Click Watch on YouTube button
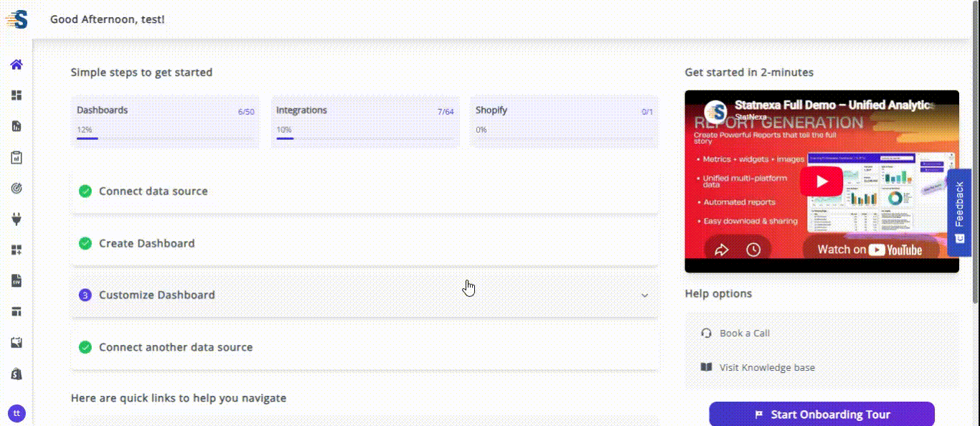Screen dimensions: 980x426 (870, 250)
